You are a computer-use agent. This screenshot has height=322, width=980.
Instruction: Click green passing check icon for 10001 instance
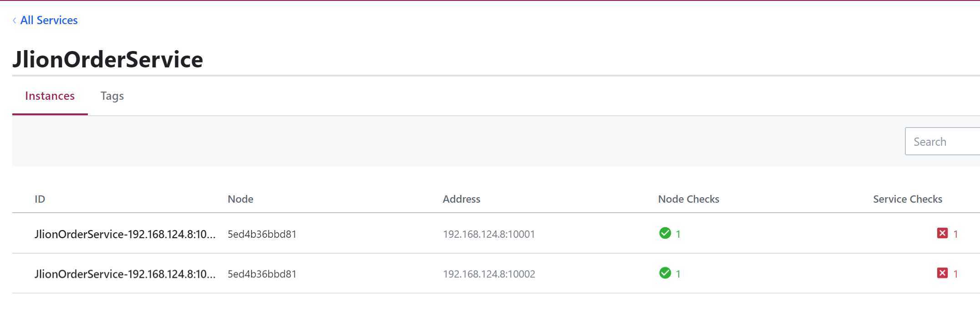tap(665, 233)
